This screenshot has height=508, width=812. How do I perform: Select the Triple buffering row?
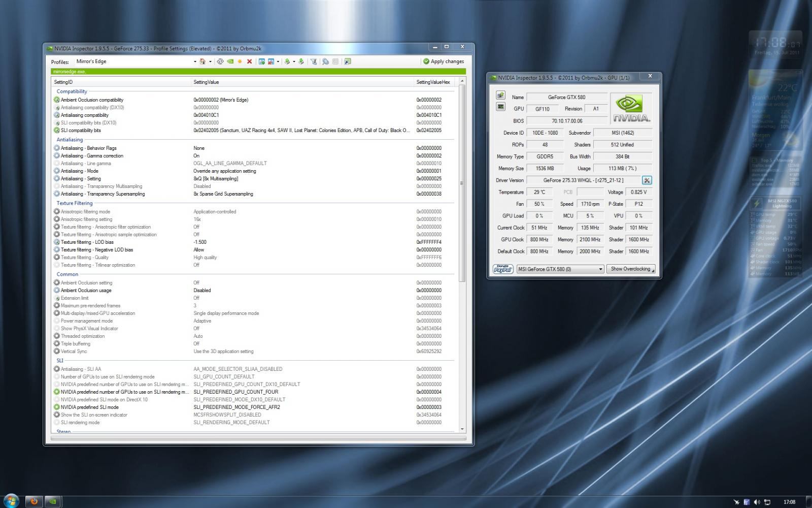click(x=254, y=343)
